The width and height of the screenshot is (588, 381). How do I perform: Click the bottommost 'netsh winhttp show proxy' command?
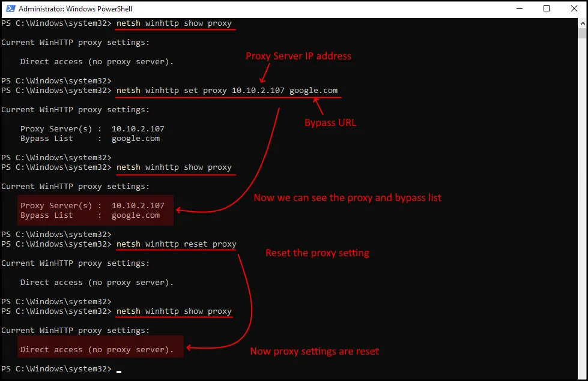pyautogui.click(x=174, y=311)
